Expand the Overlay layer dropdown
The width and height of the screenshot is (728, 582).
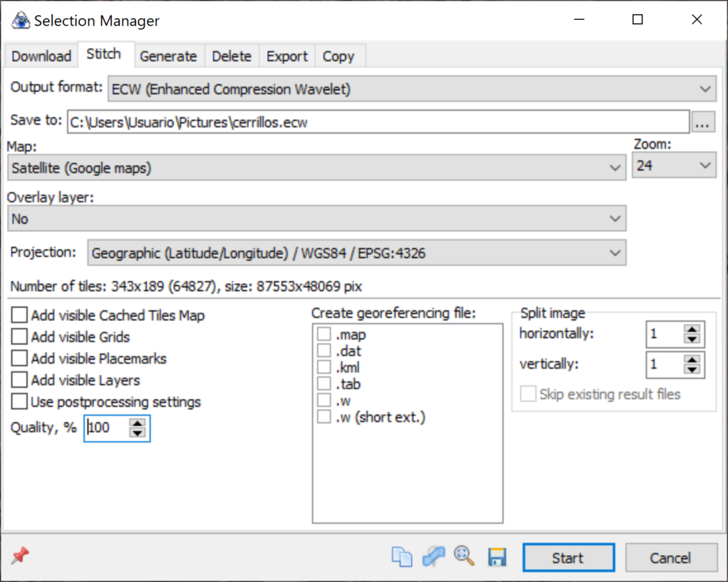pyautogui.click(x=316, y=218)
